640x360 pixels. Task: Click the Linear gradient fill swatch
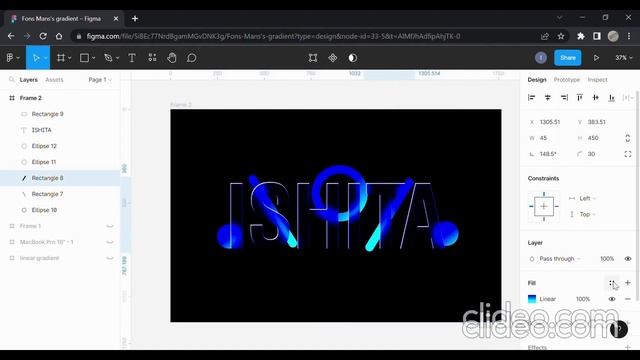532,299
